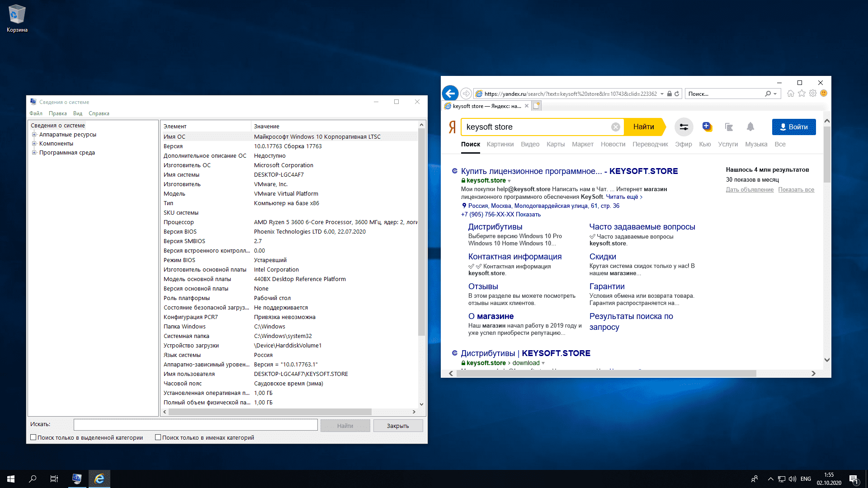Expand Программная среда tree node

point(34,152)
